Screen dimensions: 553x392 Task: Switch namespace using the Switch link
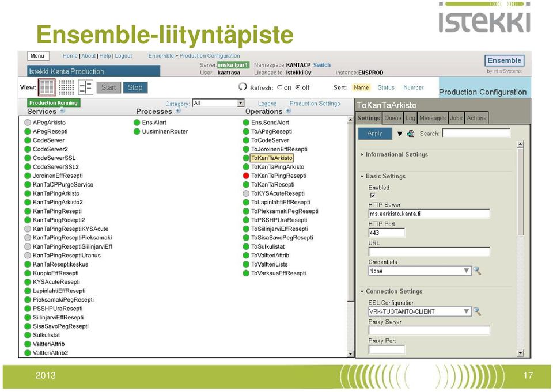(322, 65)
